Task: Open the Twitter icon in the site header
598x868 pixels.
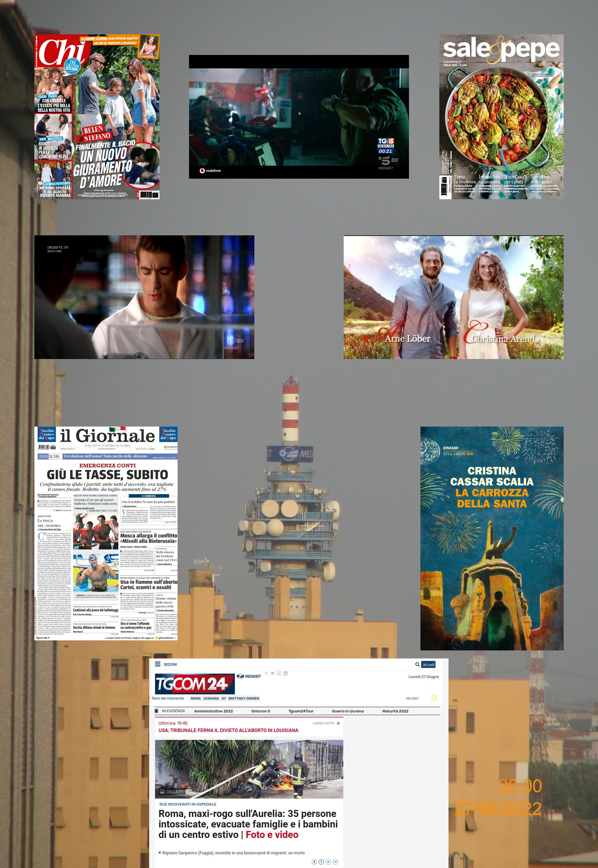Action: point(272,673)
